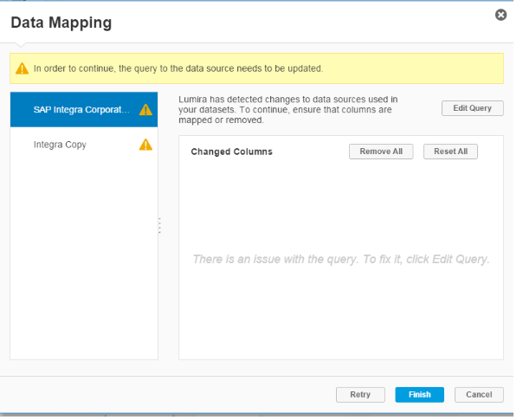The width and height of the screenshot is (523, 420).
Task: Click empty space below Integra Copy
Action: 84,260
